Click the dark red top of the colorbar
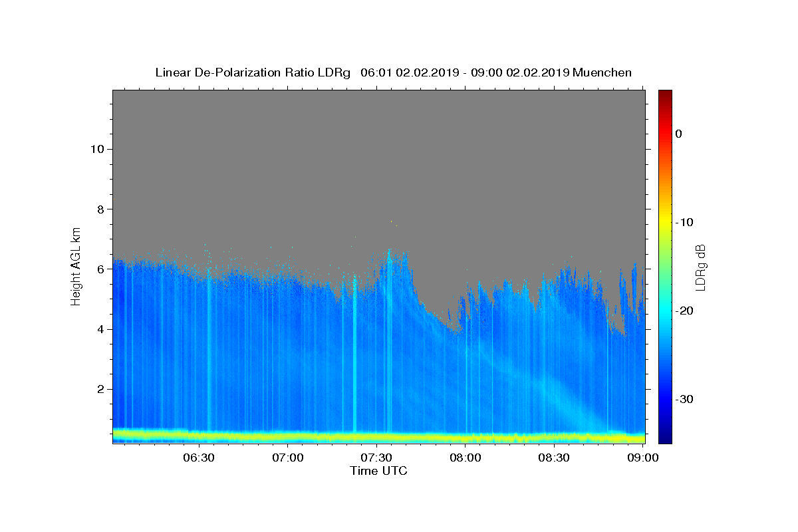The width and height of the screenshot is (798, 532). click(665, 94)
